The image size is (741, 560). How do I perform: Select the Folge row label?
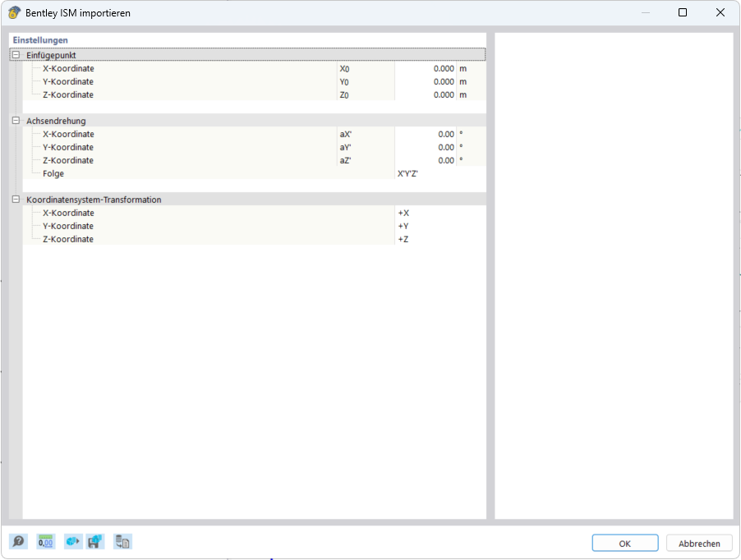tap(53, 173)
